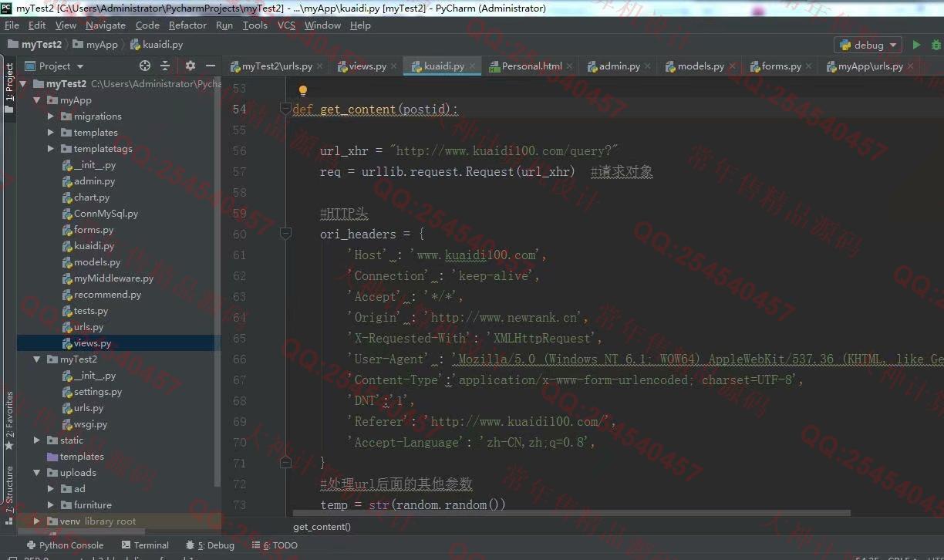Expand the furniture folder
The image size is (944, 560).
pos(50,505)
